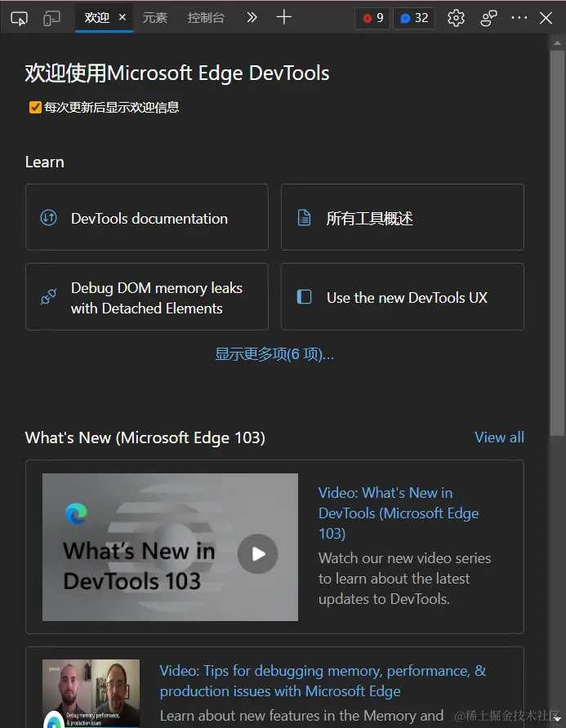Image resolution: width=566 pixels, height=728 pixels.
Task: Click the error counter badge showing 9
Action: (x=372, y=17)
